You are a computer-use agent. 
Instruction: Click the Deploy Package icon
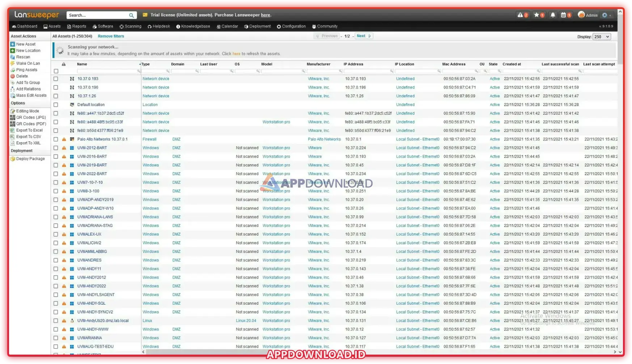click(x=13, y=159)
